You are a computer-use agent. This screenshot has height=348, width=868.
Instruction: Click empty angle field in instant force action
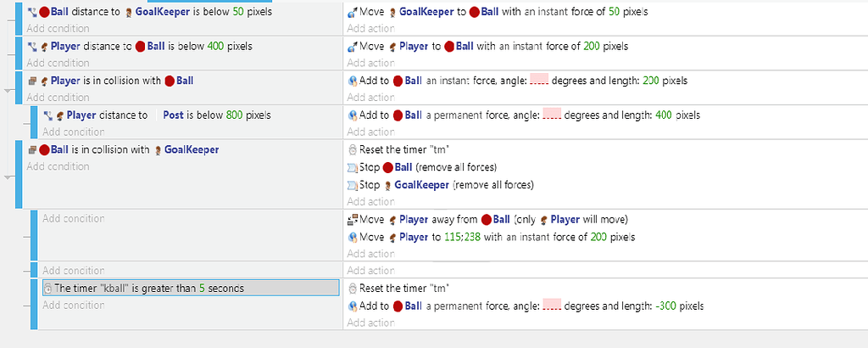pyautogui.click(x=539, y=81)
